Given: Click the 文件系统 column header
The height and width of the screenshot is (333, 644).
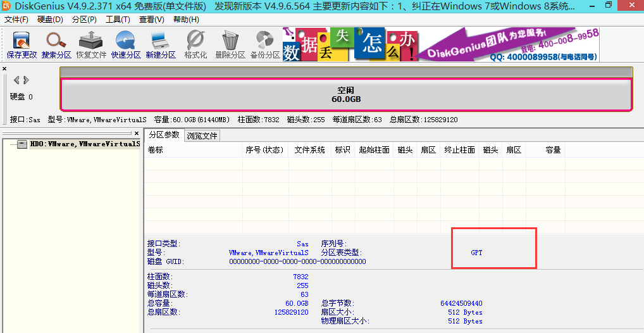Looking at the screenshot, I should pos(310,150).
